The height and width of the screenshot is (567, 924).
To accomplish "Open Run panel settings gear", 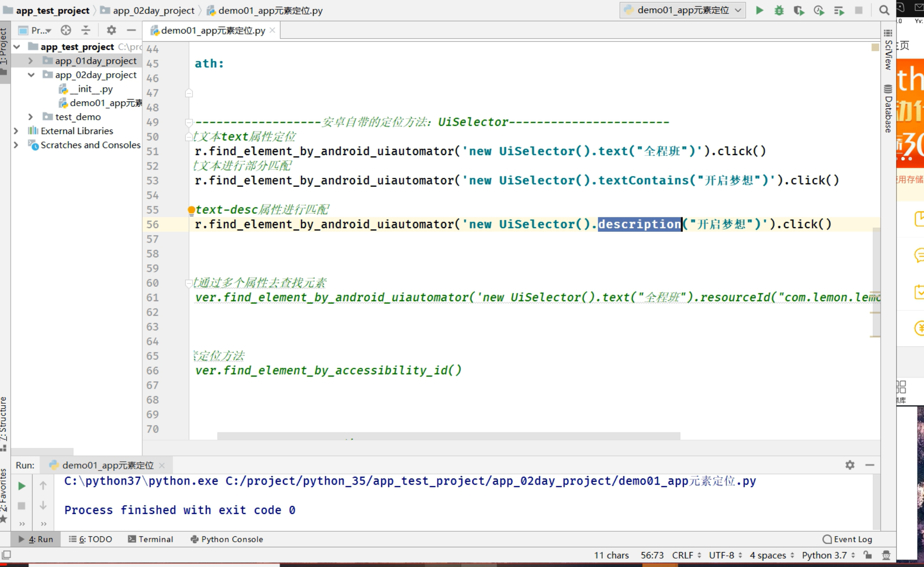I will point(850,465).
